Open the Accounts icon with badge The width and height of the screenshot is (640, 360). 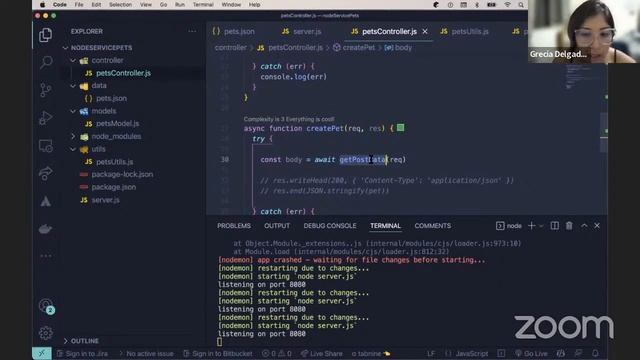pyautogui.click(x=46, y=306)
